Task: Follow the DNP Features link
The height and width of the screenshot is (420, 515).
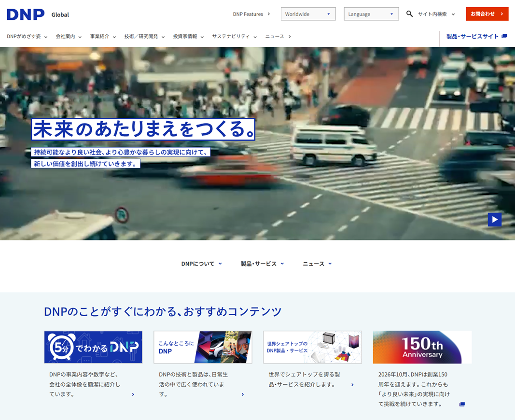Action: coord(251,14)
